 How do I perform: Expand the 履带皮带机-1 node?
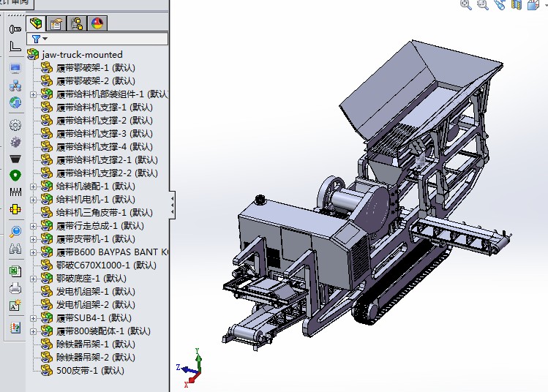pos(33,239)
